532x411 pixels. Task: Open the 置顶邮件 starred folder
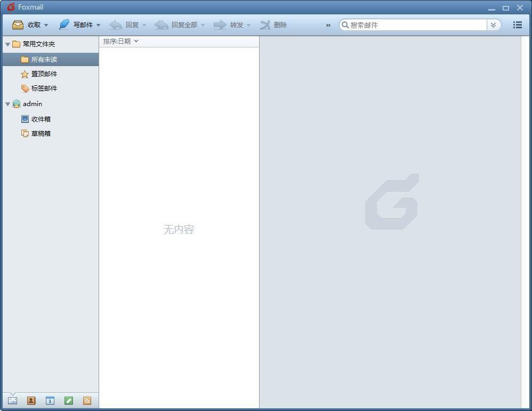click(39, 74)
